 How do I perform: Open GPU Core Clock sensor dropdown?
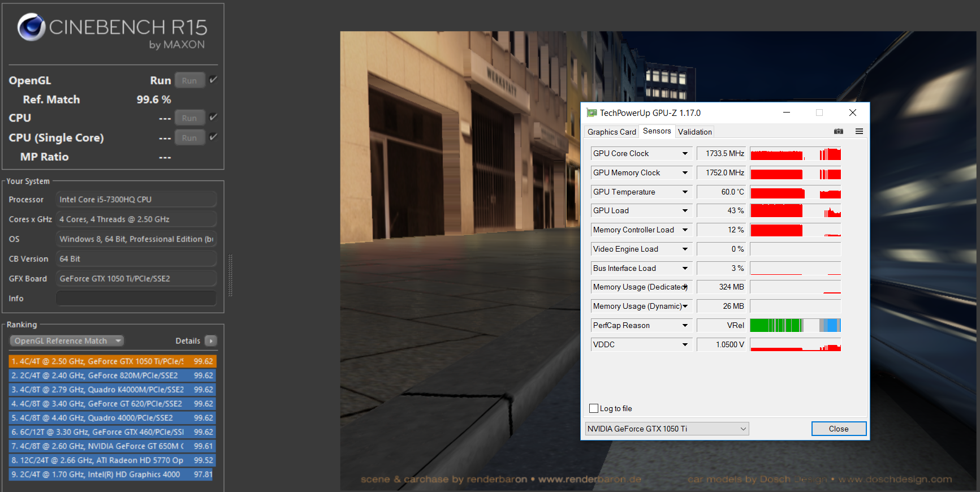click(x=685, y=154)
